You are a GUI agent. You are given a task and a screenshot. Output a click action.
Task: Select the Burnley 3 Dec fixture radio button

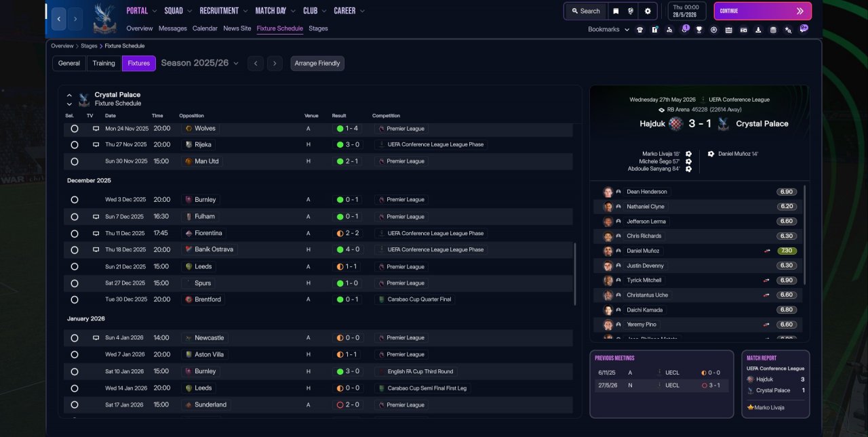click(75, 200)
